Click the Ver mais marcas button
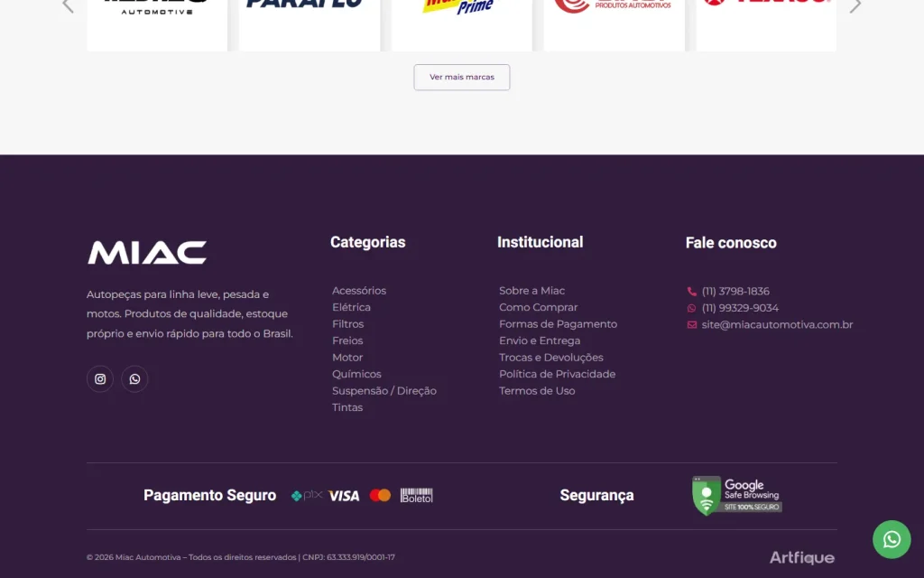Viewport: 924px width, 578px height. 462,78
